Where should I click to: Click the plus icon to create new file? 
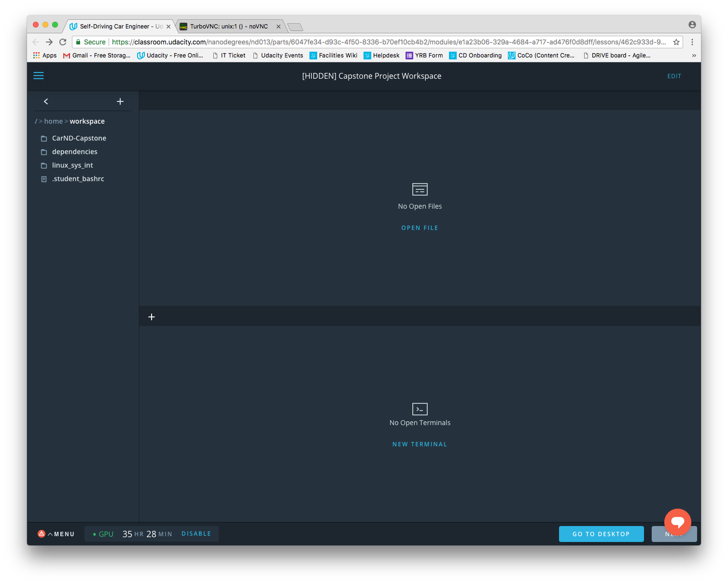click(x=120, y=101)
